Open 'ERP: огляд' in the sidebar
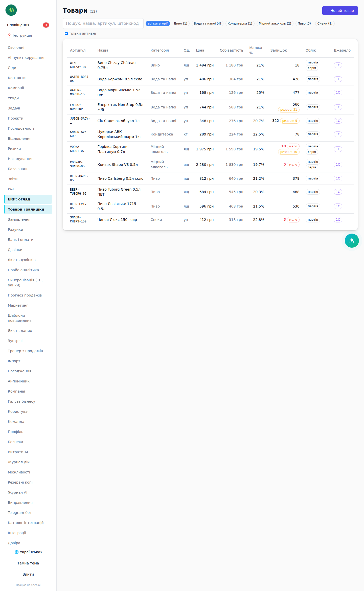This screenshot has height=591, width=364. 28,199
